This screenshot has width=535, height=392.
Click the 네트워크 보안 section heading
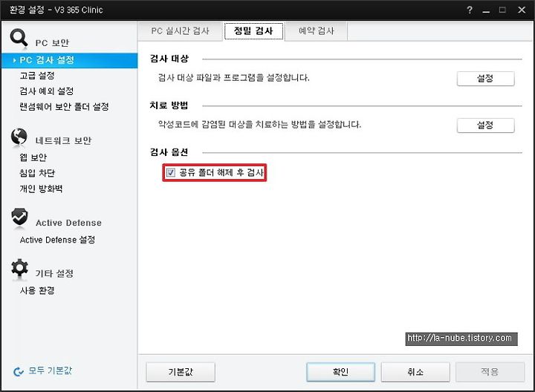point(63,141)
